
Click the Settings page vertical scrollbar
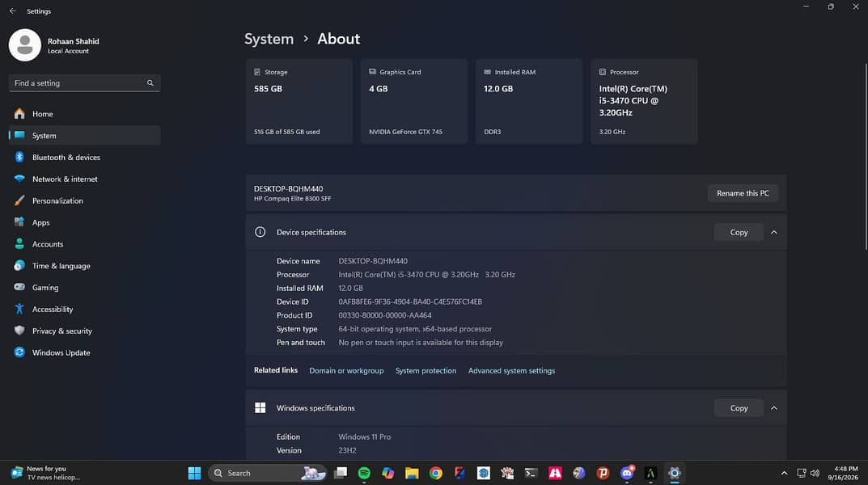pos(866,157)
